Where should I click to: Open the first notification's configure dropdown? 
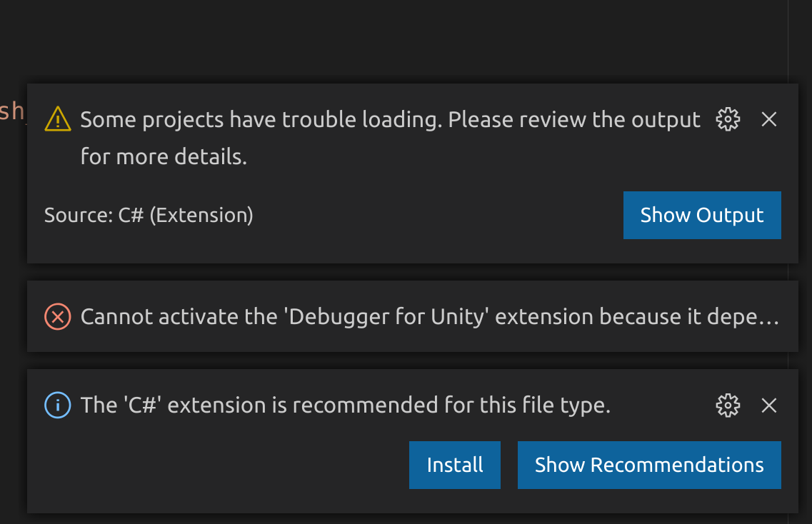(727, 119)
